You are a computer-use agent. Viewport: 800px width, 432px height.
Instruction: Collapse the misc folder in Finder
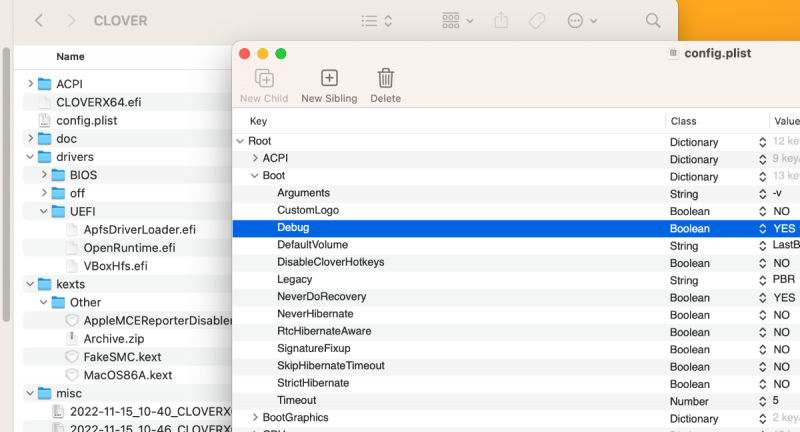[x=30, y=393]
